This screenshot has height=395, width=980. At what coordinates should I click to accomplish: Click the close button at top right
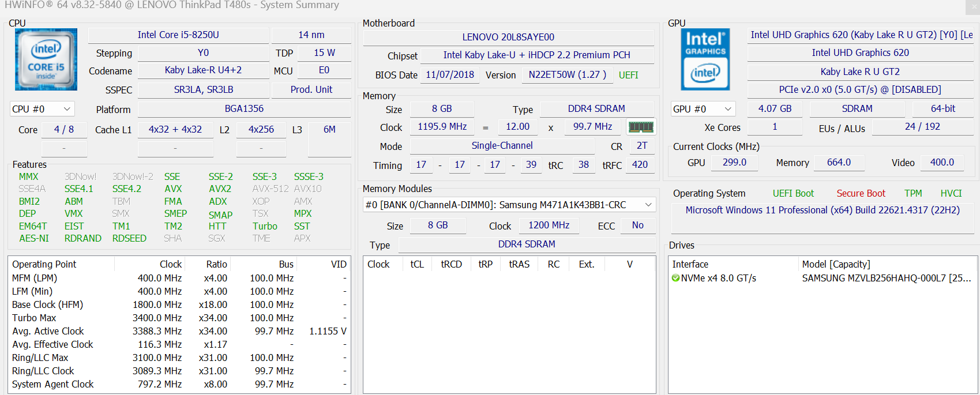coord(974,6)
